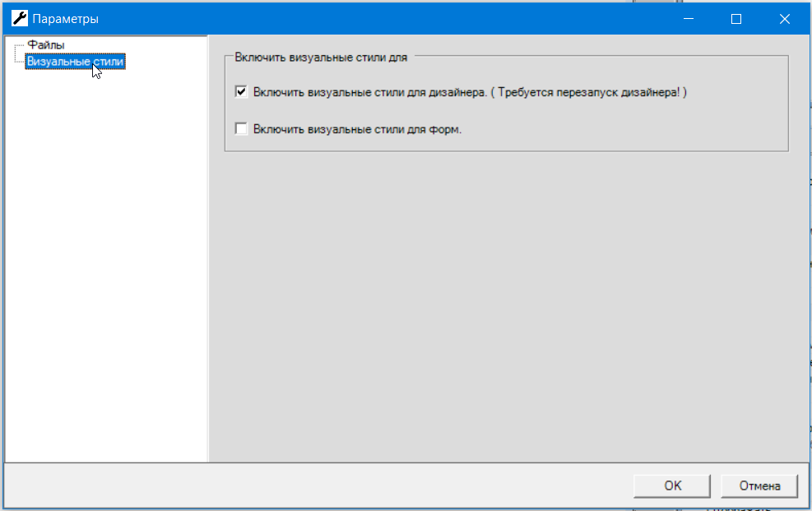Click the group box header 'Включить визуальные стили для'
The width and height of the screenshot is (812, 511).
[x=321, y=58]
